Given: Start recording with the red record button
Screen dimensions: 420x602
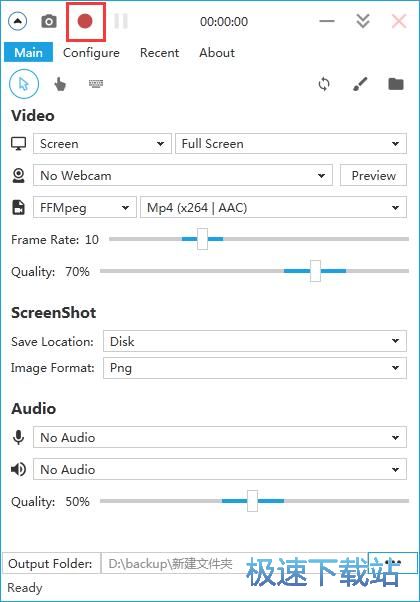Looking at the screenshot, I should (85, 22).
